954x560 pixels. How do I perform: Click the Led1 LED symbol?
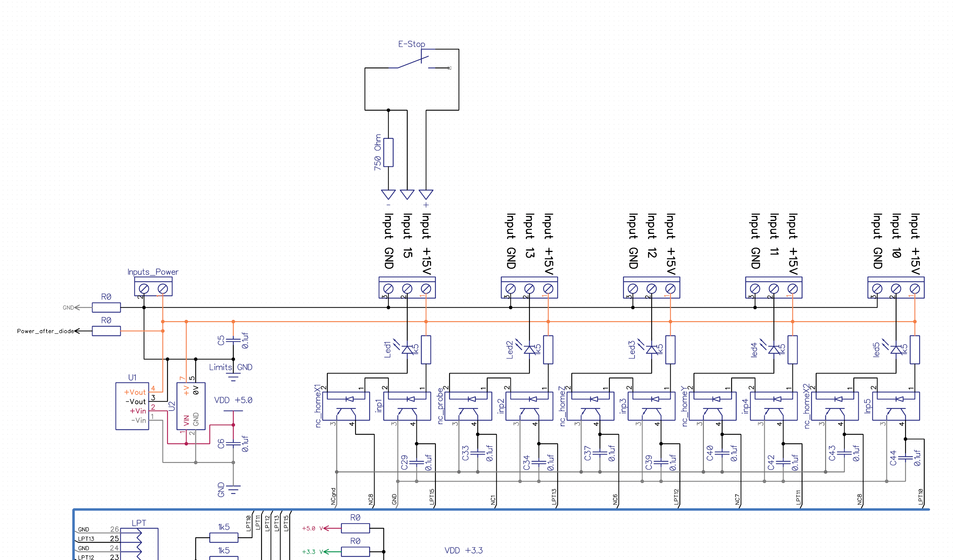[x=407, y=350]
